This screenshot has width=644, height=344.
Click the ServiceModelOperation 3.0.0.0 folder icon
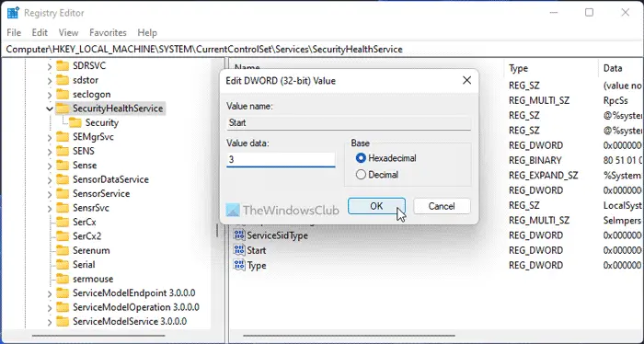click(x=63, y=307)
